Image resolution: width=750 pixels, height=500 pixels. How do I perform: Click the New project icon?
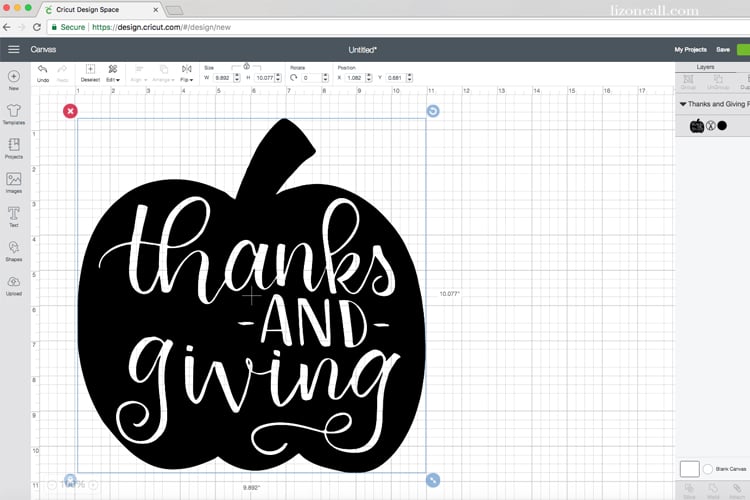(x=14, y=80)
